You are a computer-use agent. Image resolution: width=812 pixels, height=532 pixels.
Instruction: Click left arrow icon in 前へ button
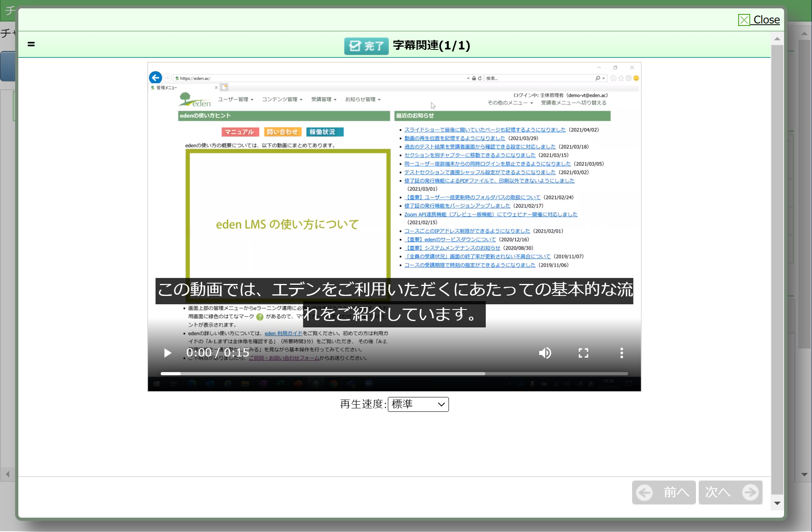pos(644,493)
